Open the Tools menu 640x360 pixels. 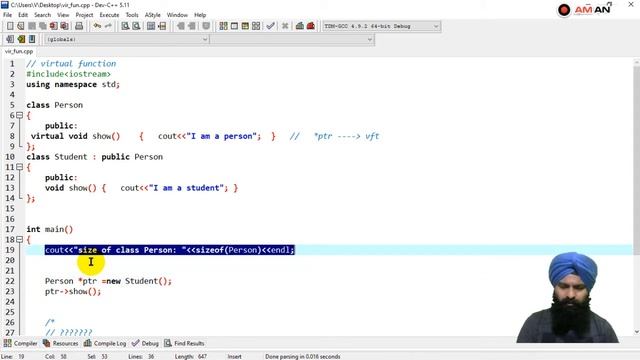[x=132, y=15]
